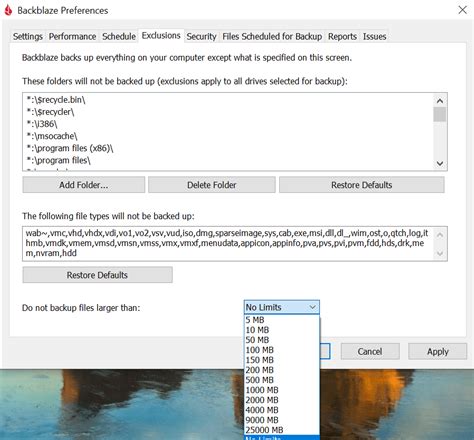Set limit to 500 MB
The height and width of the screenshot is (440, 474).
282,380
